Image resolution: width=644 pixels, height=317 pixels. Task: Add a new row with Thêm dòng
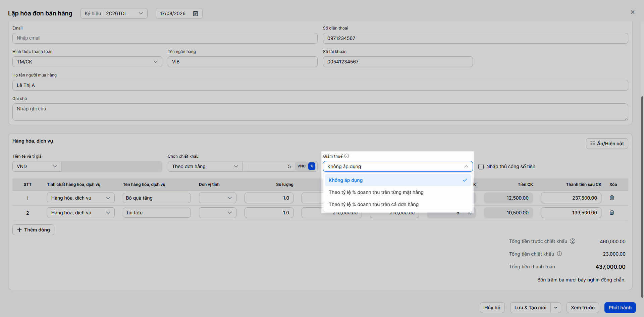click(33, 230)
